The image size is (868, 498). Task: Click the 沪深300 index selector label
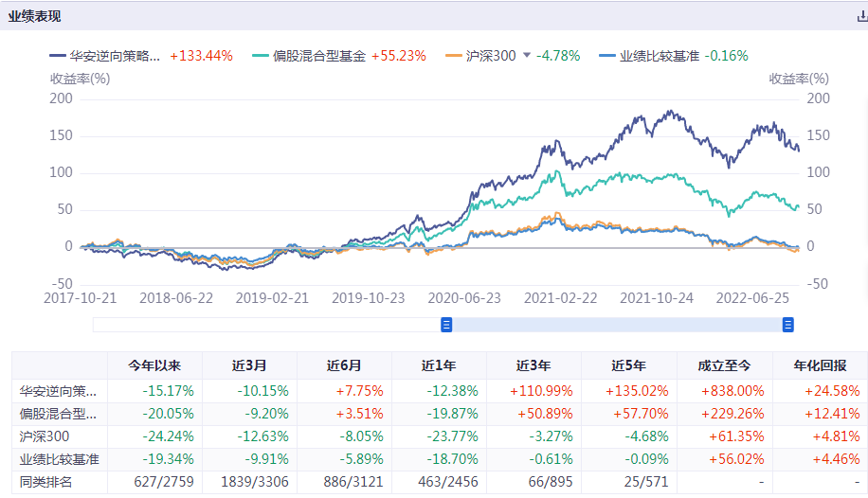(491, 56)
